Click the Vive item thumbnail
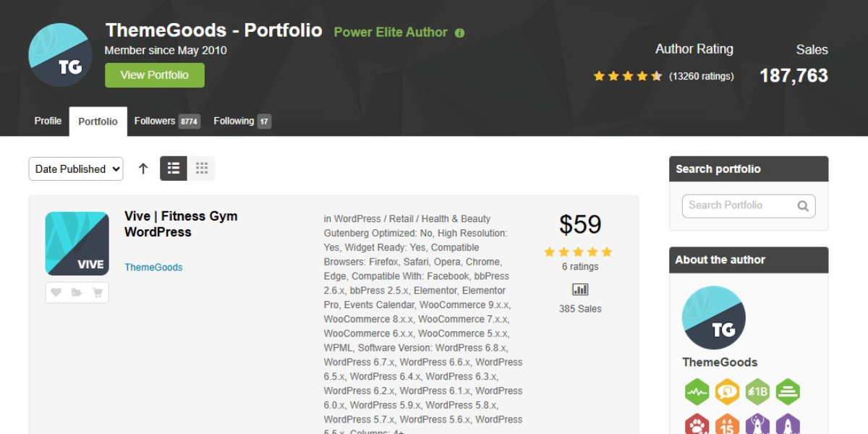 (x=77, y=244)
